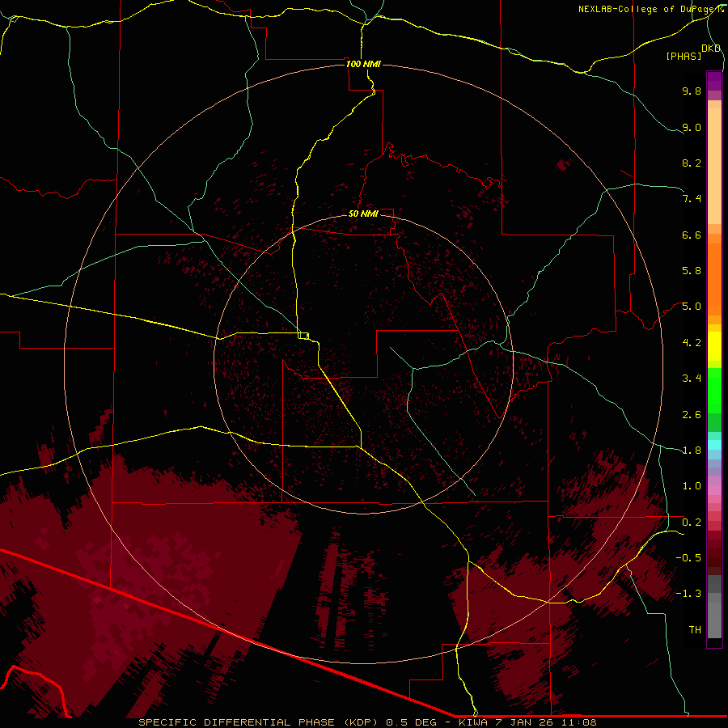Click the 9.8 color scale value
The image size is (728, 728).
[692, 91]
